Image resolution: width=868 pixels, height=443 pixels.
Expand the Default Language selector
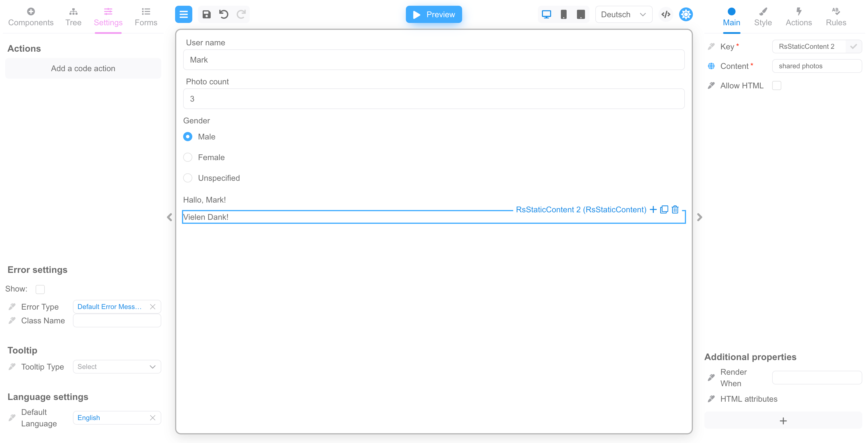point(116,418)
